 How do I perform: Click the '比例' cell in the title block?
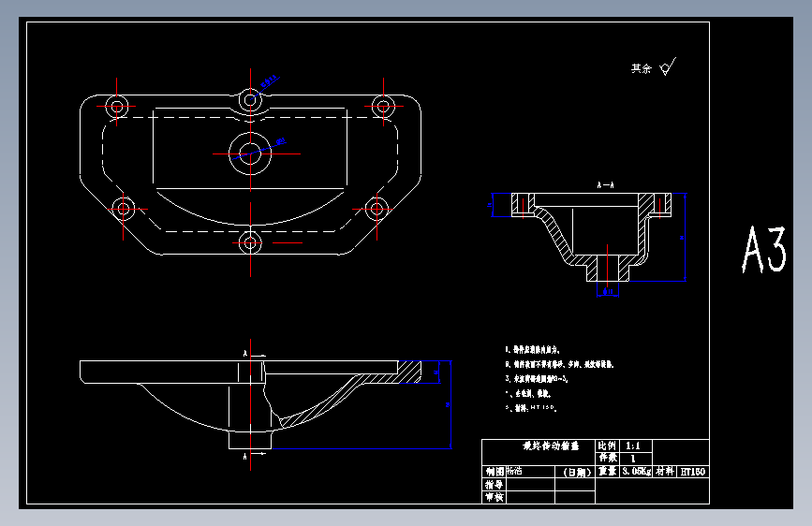point(606,446)
